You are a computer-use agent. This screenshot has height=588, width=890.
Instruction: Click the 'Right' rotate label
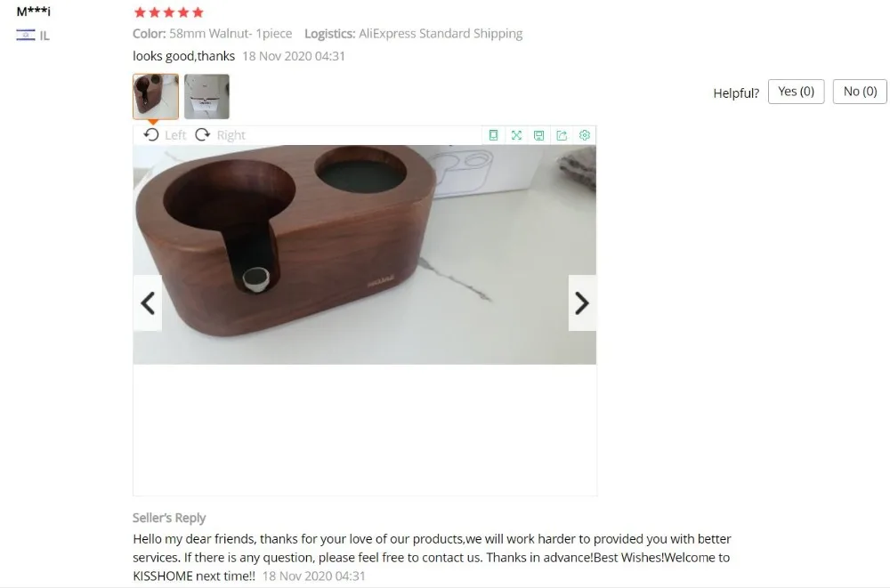(231, 135)
